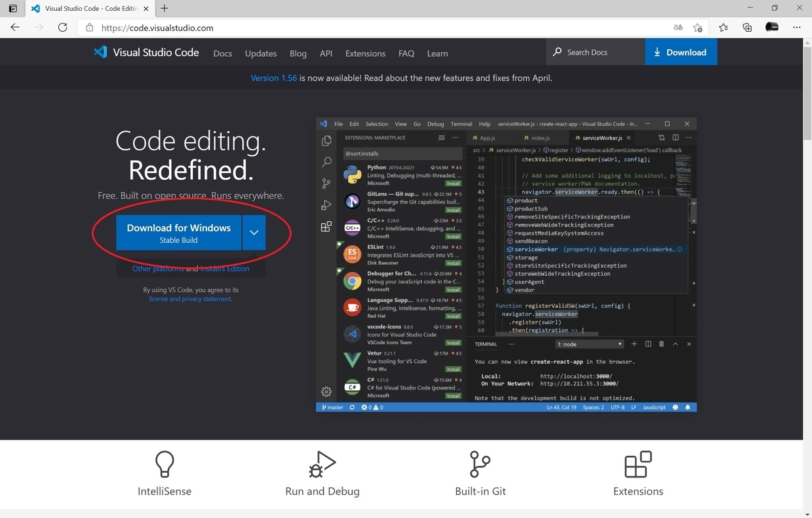Open the Blog navigation item

(x=298, y=53)
